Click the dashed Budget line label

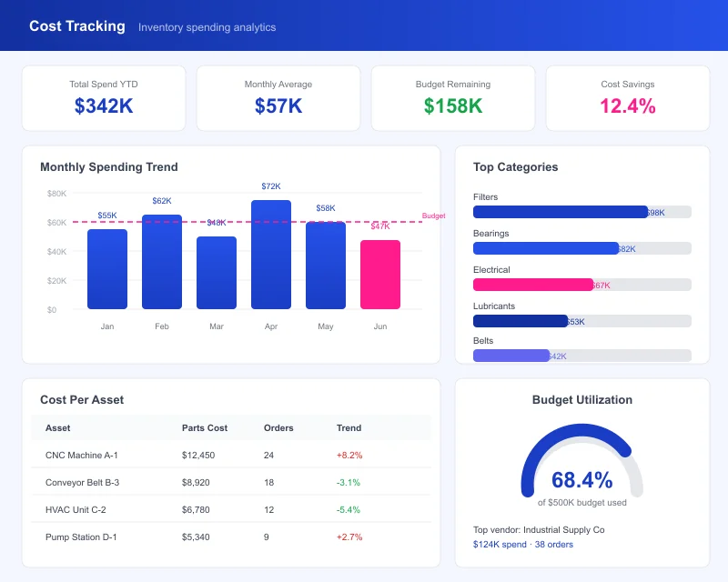[x=435, y=216]
